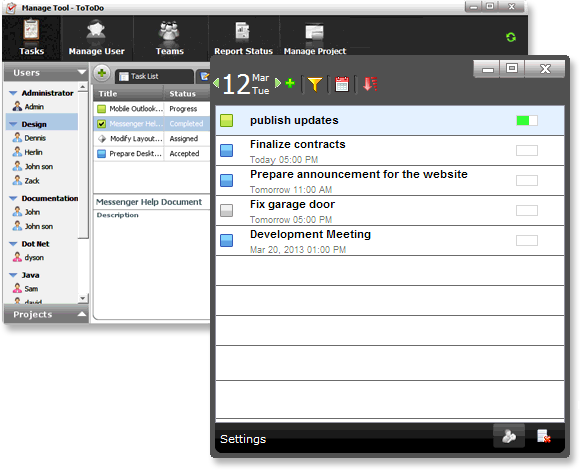The image size is (580, 470).
Task: Open the Teams tab
Action: coord(169,38)
